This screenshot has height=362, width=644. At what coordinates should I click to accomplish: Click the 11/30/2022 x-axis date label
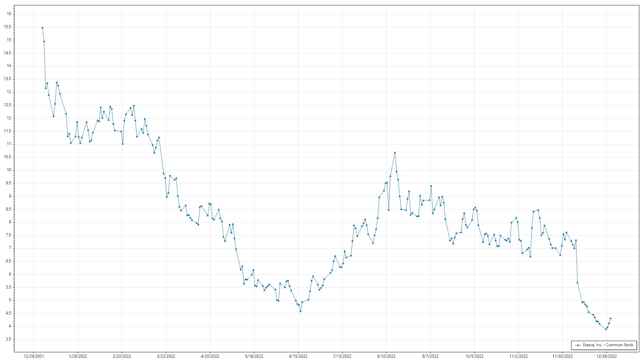pos(562,356)
